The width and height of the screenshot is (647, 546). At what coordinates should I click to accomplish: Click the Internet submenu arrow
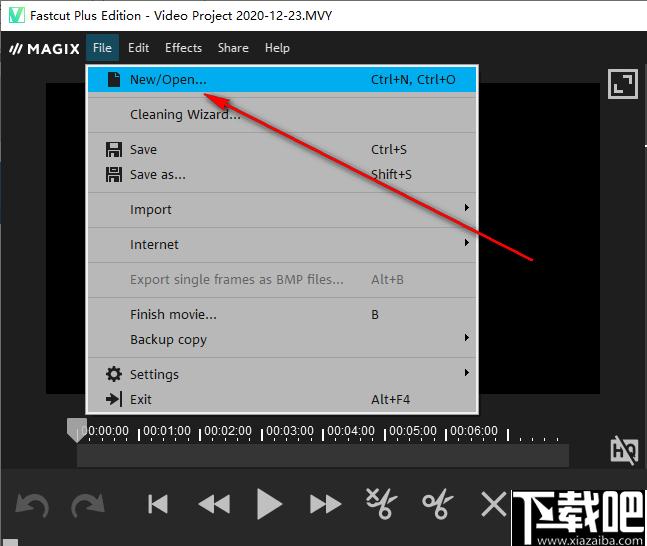[x=467, y=242]
